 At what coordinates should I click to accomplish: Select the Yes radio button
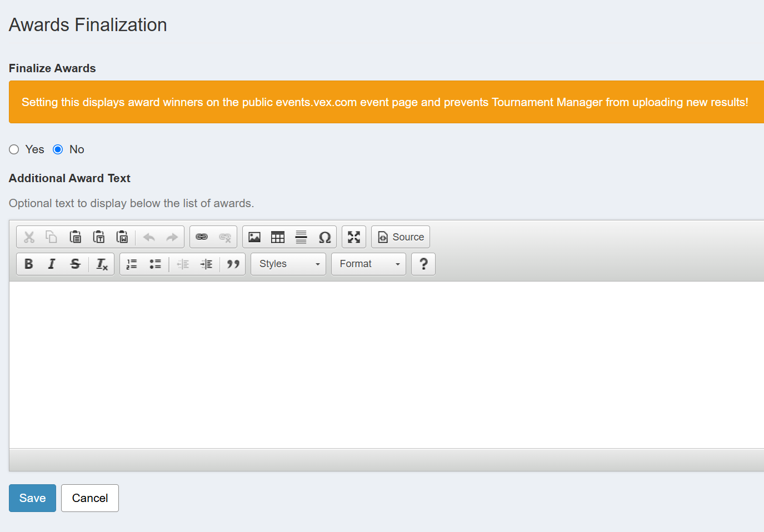(x=14, y=149)
